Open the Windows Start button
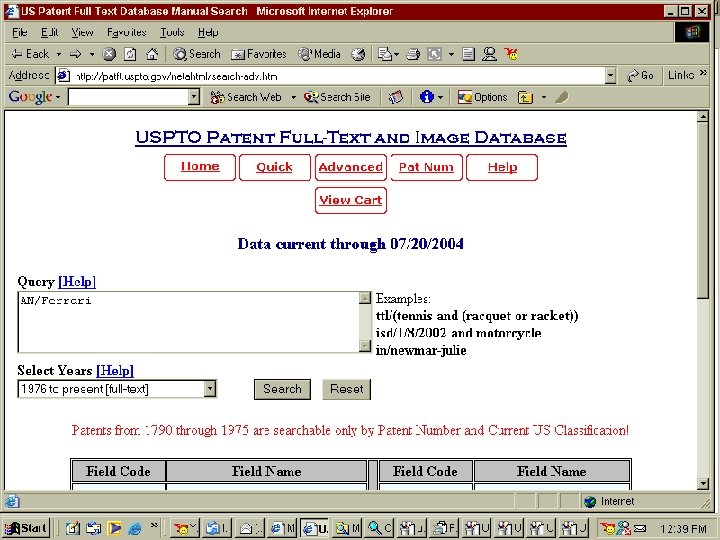The image size is (720, 540). pyautogui.click(x=26, y=528)
